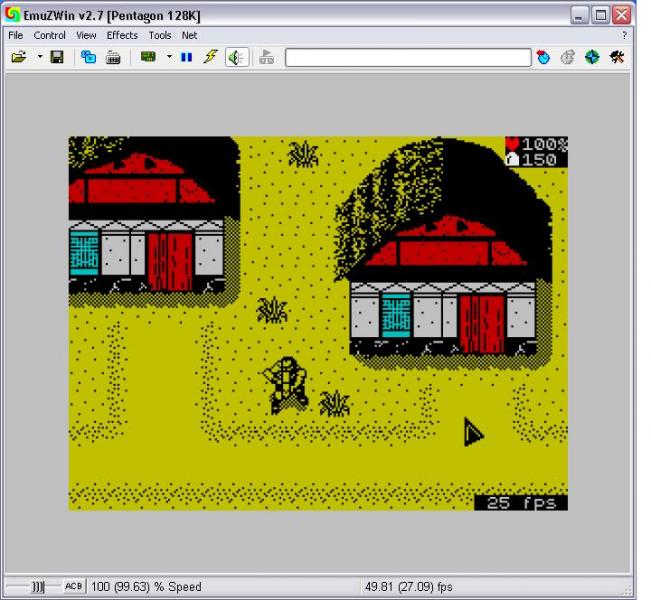Expand the dropdown arrow beside circuit board icon

pyautogui.click(x=168, y=58)
